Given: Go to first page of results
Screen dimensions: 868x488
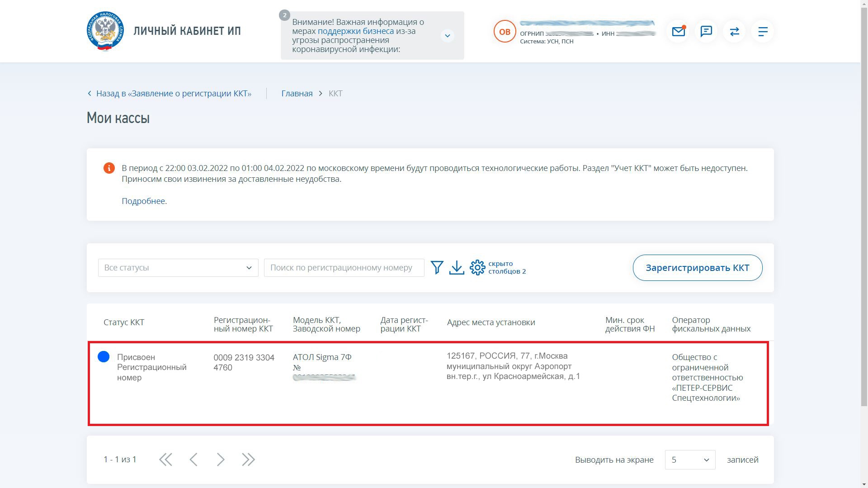Looking at the screenshot, I should (x=165, y=460).
